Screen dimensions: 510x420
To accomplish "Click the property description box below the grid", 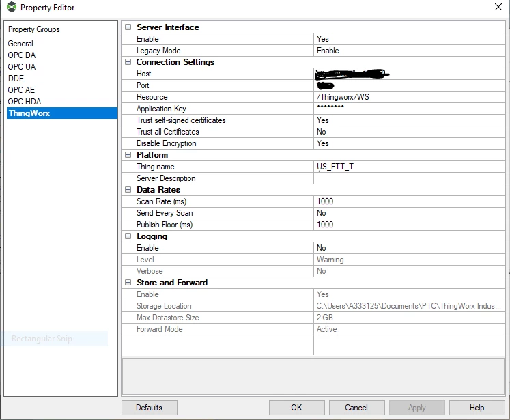I will click(313, 376).
